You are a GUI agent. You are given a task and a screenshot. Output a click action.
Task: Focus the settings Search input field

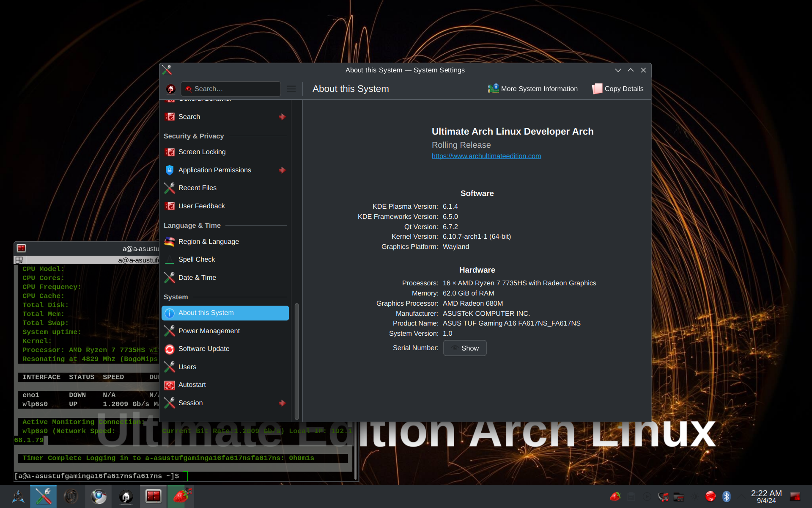tap(231, 89)
